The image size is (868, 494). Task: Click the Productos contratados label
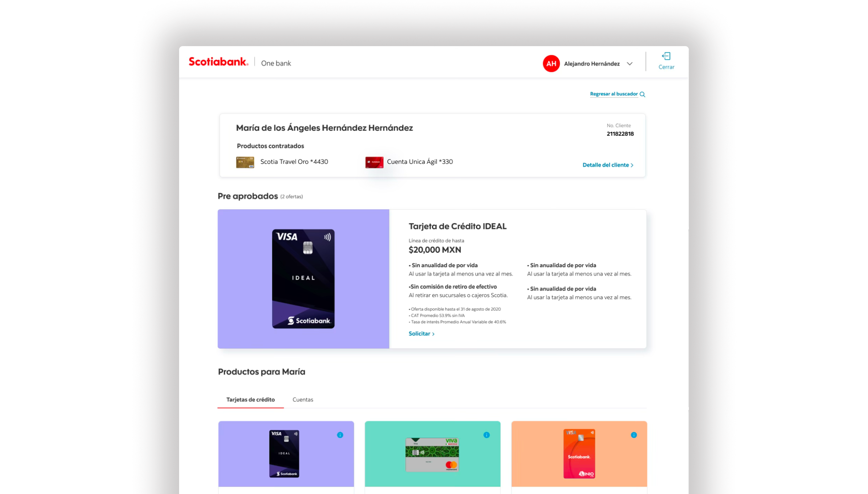(270, 146)
